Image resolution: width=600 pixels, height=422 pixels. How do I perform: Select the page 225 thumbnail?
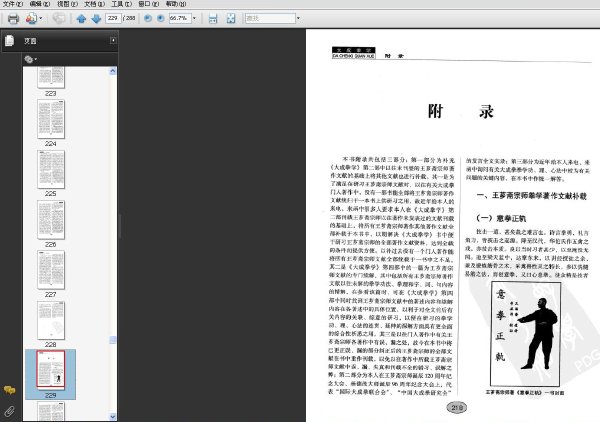51,169
